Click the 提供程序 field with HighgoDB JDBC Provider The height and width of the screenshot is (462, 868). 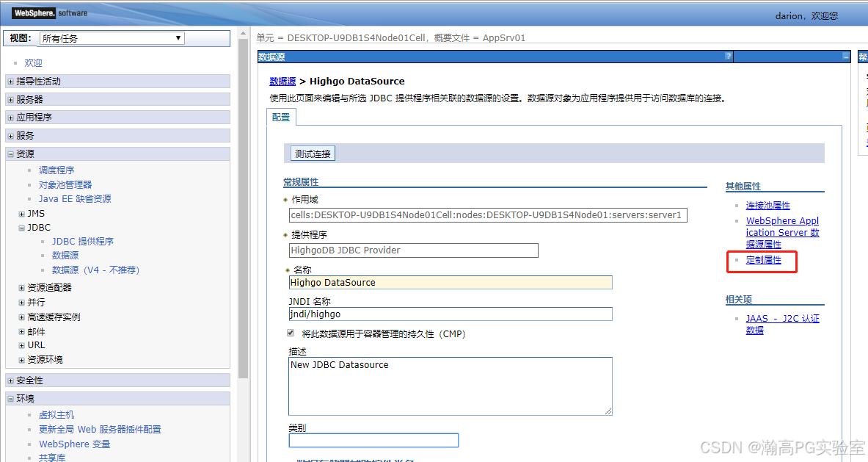[414, 250]
